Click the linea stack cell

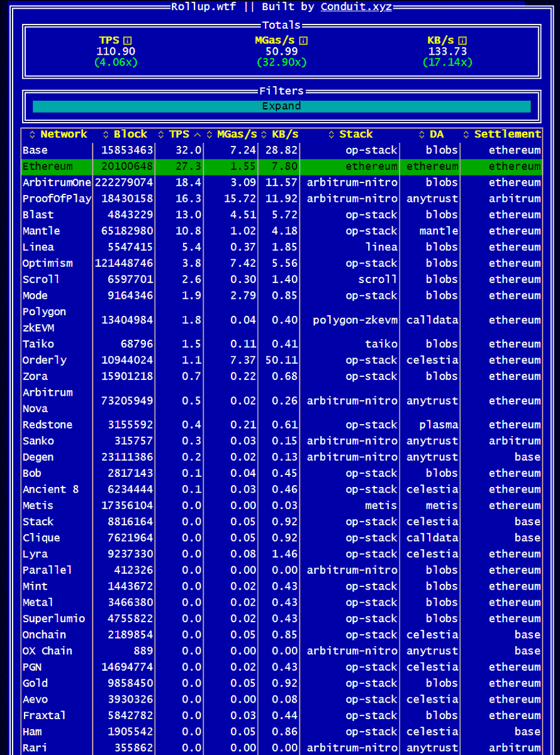(381, 247)
